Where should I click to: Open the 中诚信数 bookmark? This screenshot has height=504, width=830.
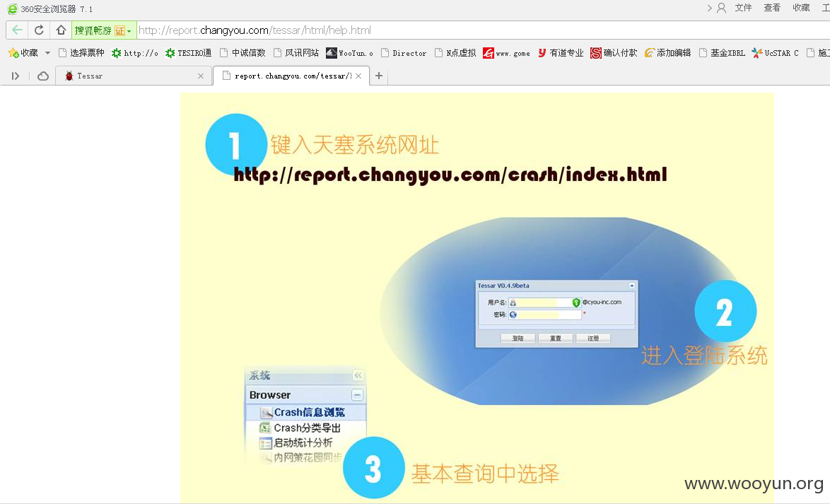click(242, 53)
